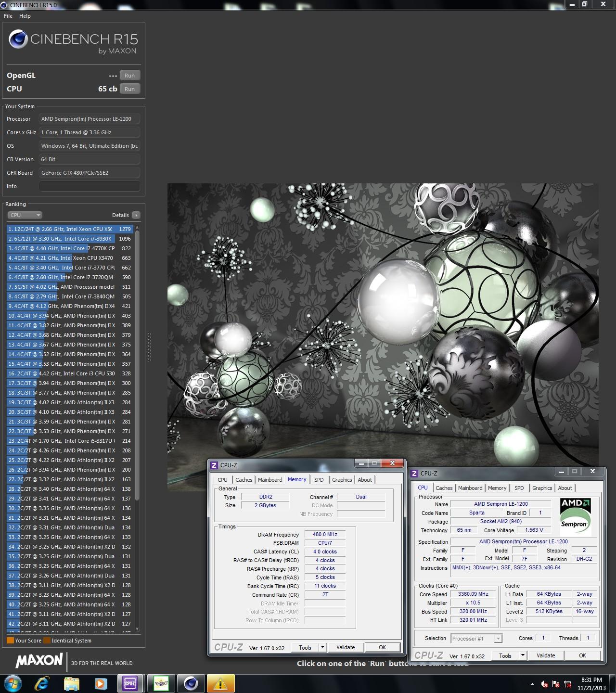Click the Cinebench title bar icon
616x693 pixels.
tap(4, 5)
